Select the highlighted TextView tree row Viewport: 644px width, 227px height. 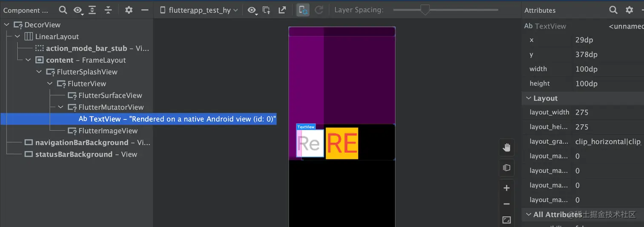[138, 119]
